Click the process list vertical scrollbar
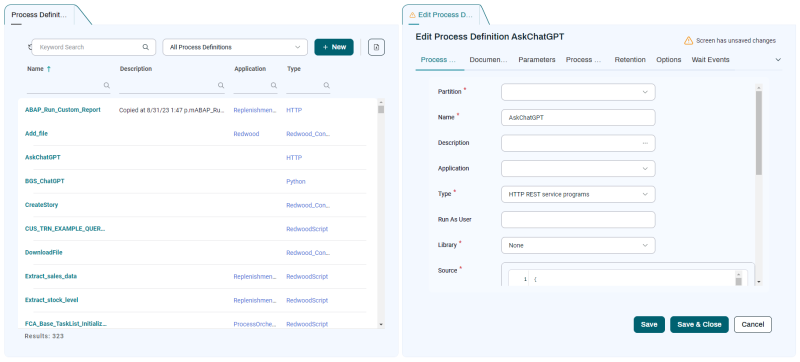Viewport: 800px width, 362px height. [x=381, y=216]
